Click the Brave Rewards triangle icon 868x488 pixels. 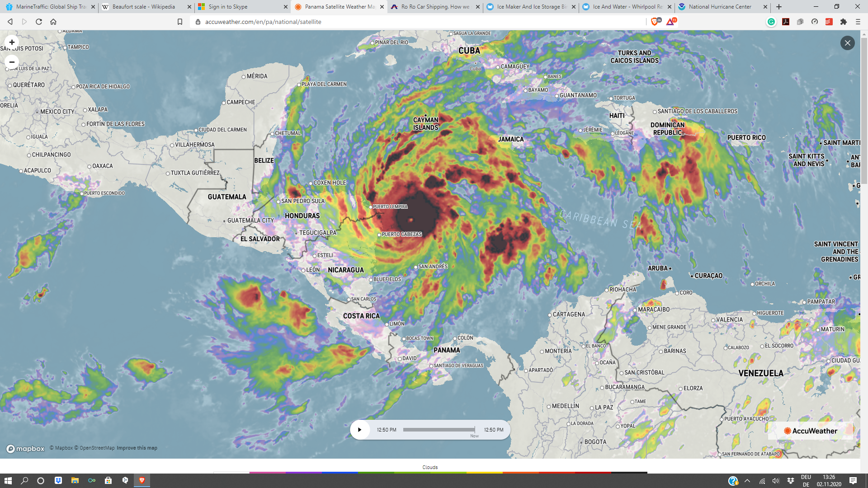coord(670,22)
